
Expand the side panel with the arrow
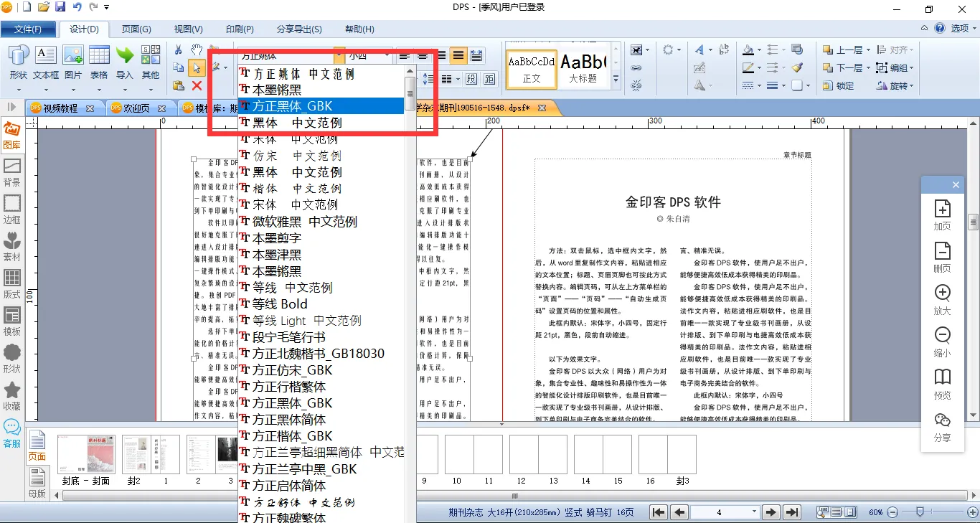pyautogui.click(x=11, y=107)
